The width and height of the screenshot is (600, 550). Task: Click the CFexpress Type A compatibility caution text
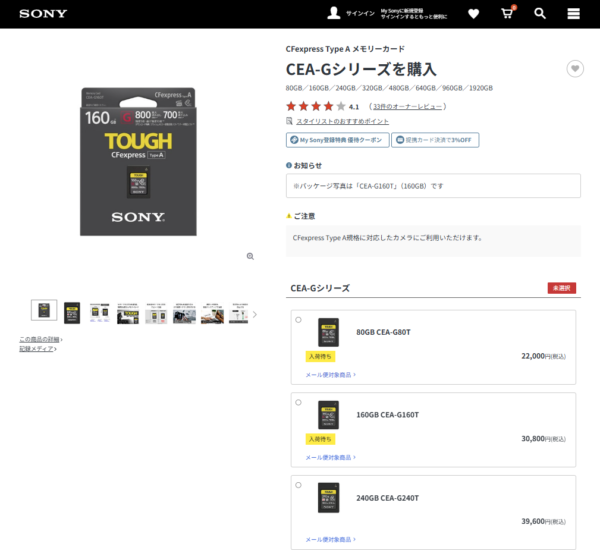[387, 238]
